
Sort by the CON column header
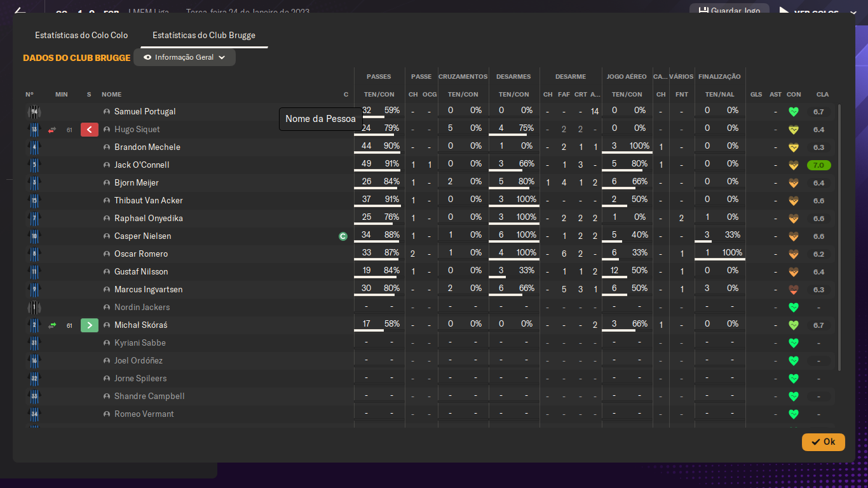click(x=794, y=95)
